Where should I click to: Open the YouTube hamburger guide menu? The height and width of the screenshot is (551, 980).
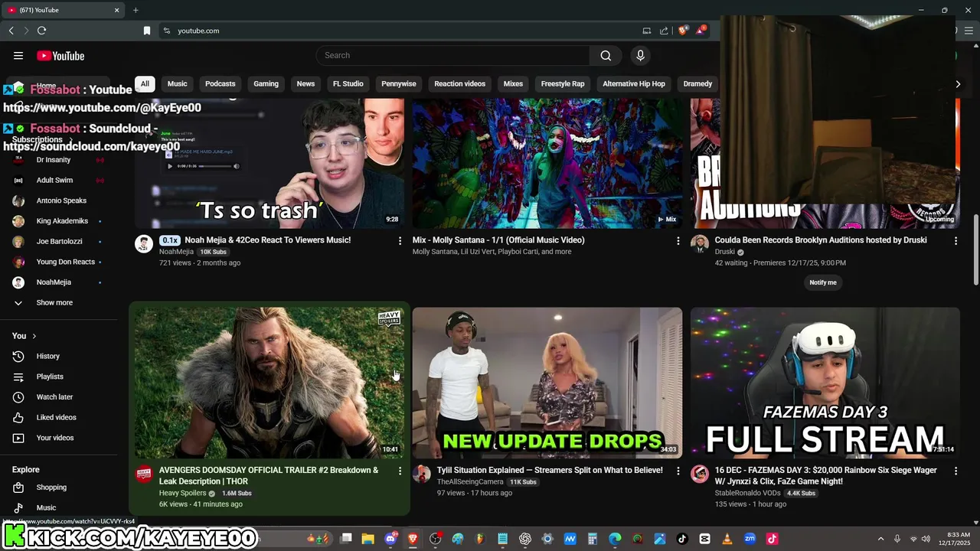[18, 56]
